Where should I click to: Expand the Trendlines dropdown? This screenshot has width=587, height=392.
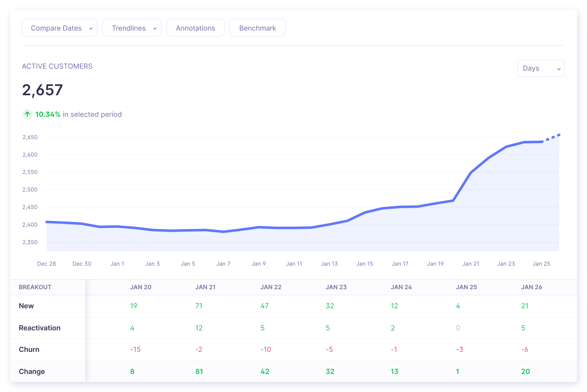point(132,28)
